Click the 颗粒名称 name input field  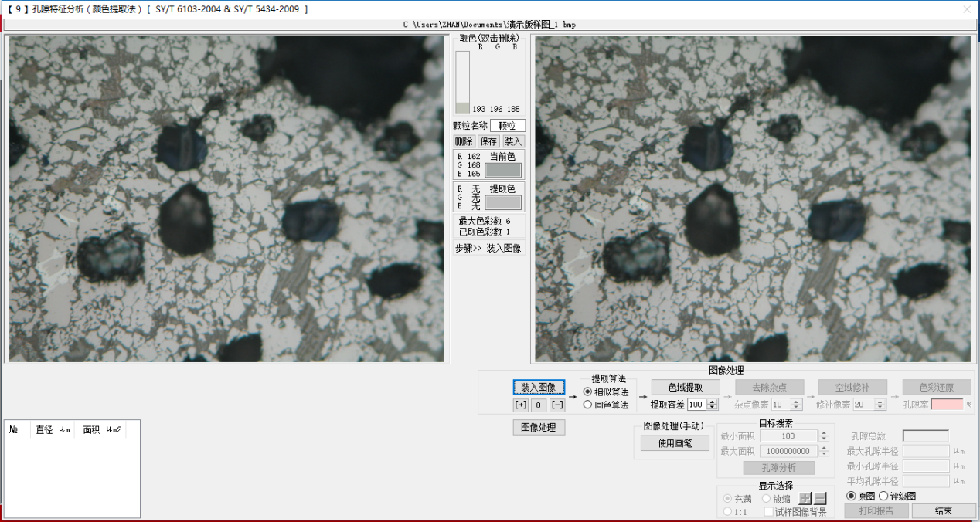pos(508,125)
